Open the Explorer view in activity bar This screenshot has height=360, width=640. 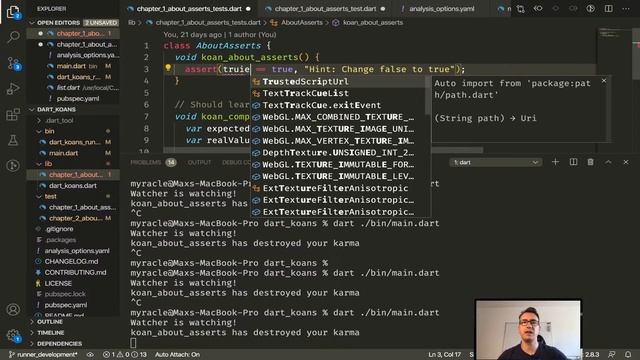13,12
